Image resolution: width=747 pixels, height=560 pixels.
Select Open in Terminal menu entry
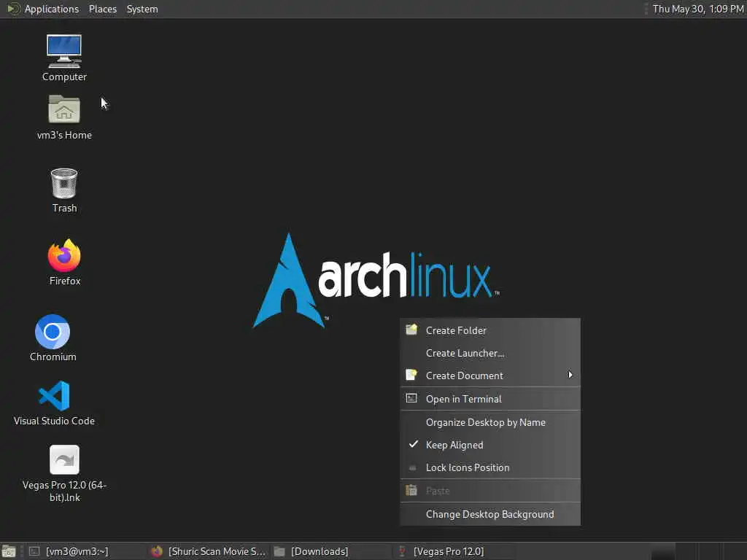point(490,399)
